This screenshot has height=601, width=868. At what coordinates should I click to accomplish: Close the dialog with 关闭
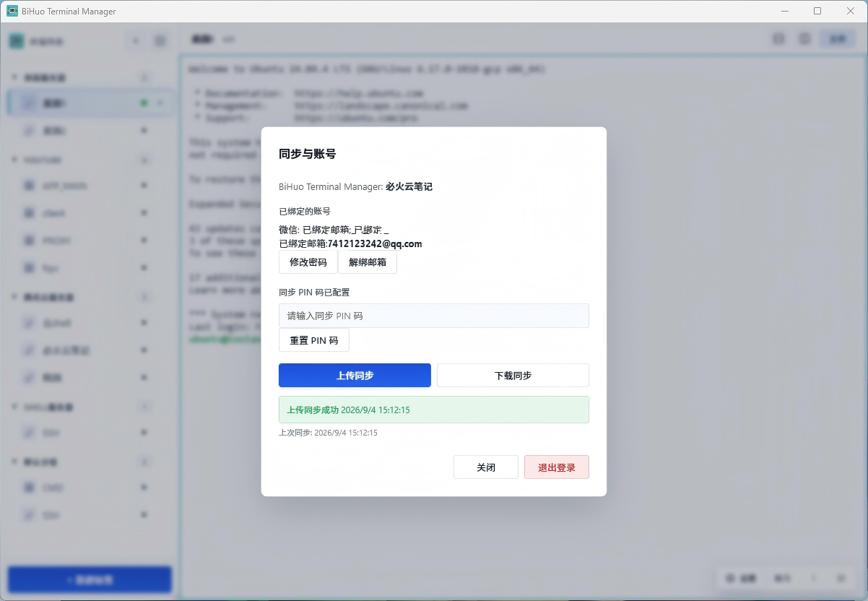coord(486,467)
